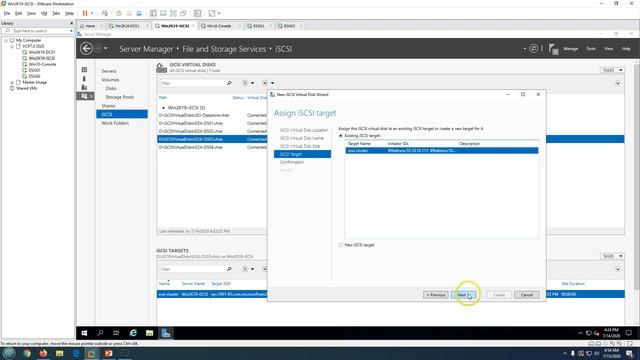Open Chrome from the host taskbar
This screenshot has width=640, height=360.
click(x=27, y=353)
